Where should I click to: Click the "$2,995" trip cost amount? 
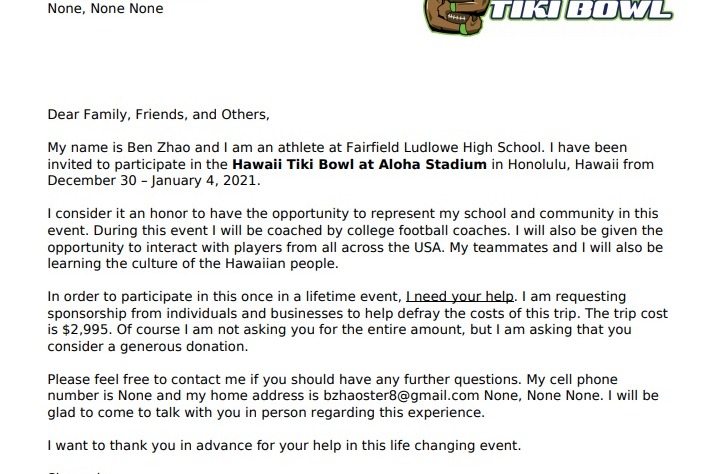coord(86,330)
